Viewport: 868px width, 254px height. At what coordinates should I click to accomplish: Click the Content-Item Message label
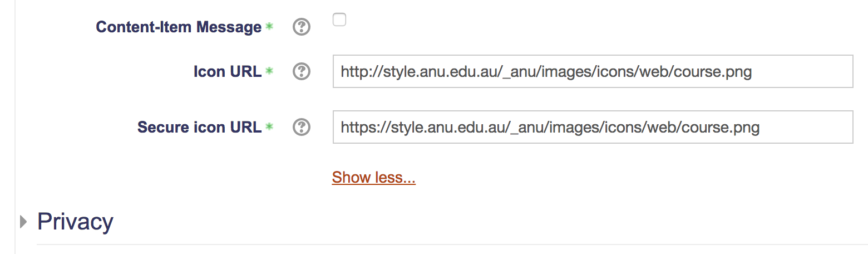pyautogui.click(x=179, y=27)
